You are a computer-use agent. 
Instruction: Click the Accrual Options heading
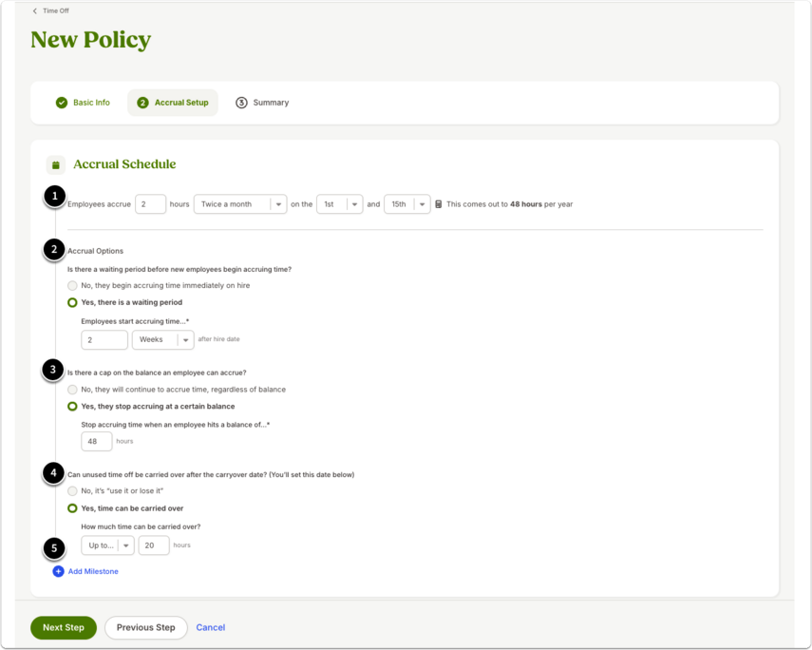pos(96,251)
